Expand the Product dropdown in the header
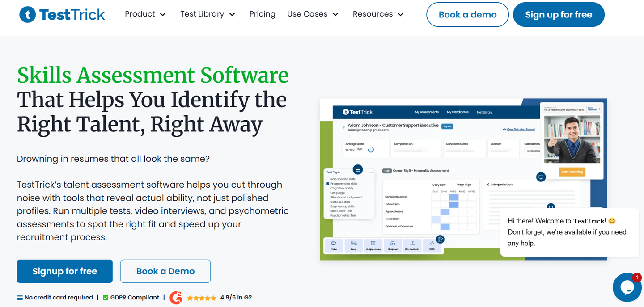 (145, 14)
